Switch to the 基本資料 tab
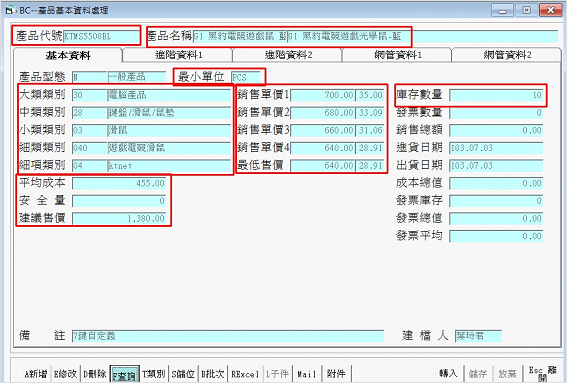 (x=68, y=55)
